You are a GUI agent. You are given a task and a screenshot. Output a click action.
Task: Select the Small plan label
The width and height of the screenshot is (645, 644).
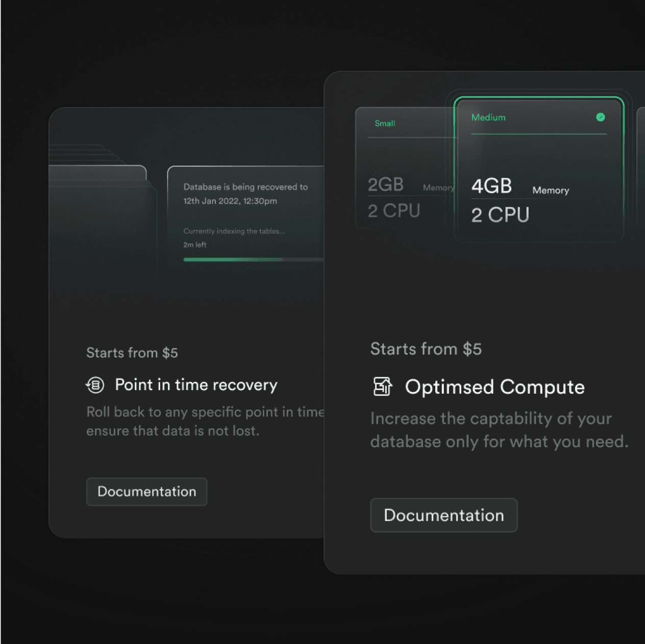(385, 123)
